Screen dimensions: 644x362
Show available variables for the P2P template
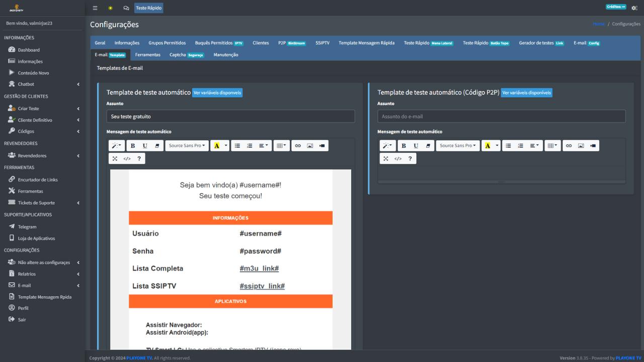tap(526, 93)
